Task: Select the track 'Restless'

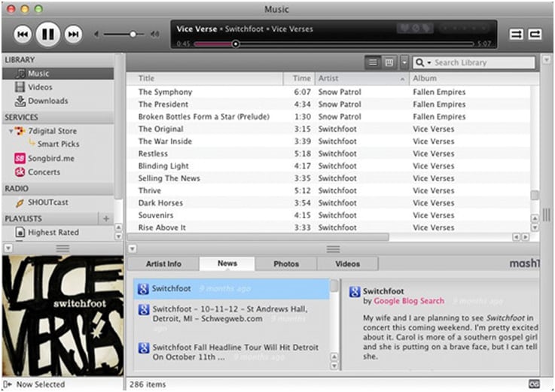Action: pyautogui.click(x=328, y=153)
